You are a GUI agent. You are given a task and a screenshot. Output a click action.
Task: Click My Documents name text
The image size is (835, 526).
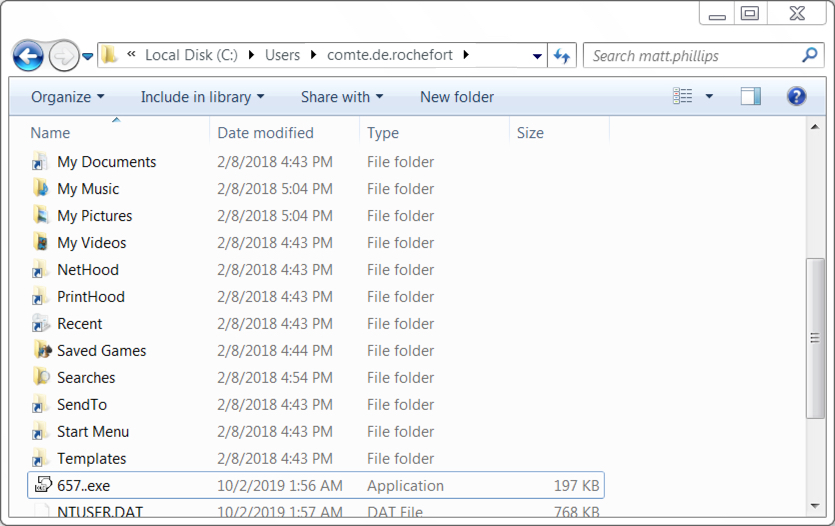[x=107, y=162]
